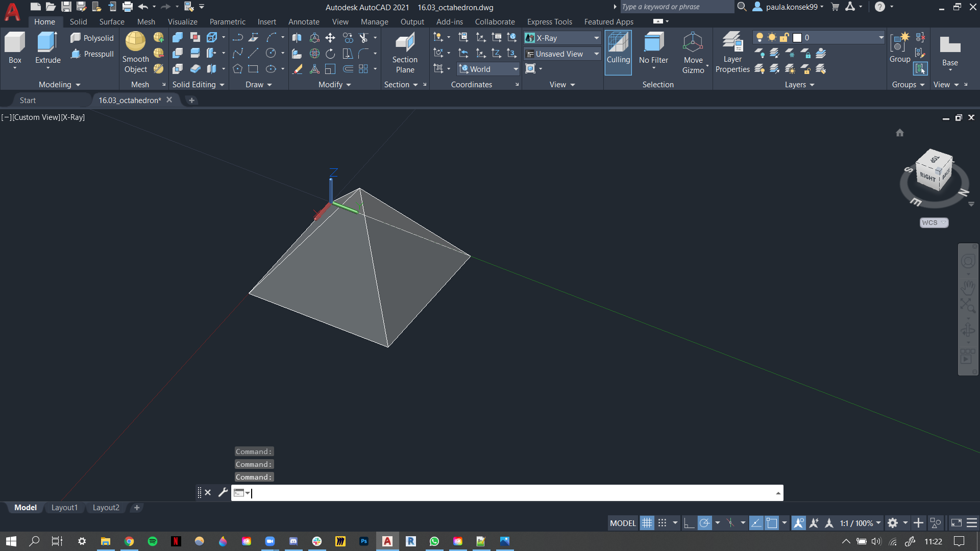Toggle Polar Tracking in status bar
980x551 pixels.
(704, 523)
